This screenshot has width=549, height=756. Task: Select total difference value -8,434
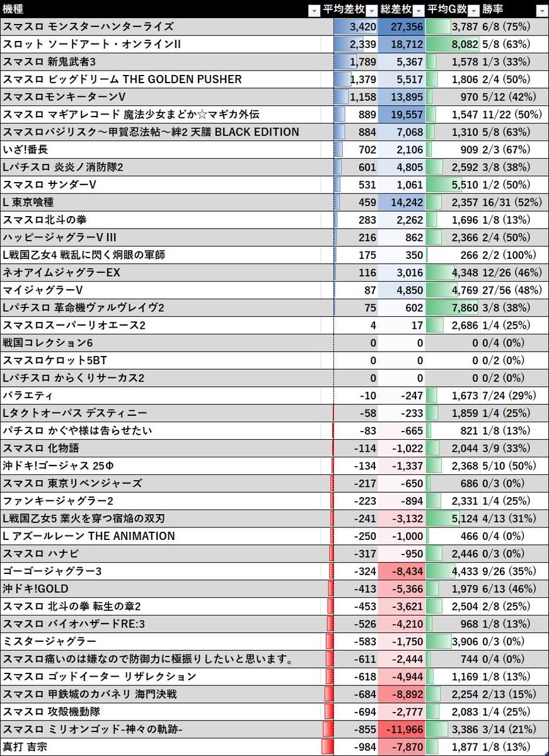402,572
